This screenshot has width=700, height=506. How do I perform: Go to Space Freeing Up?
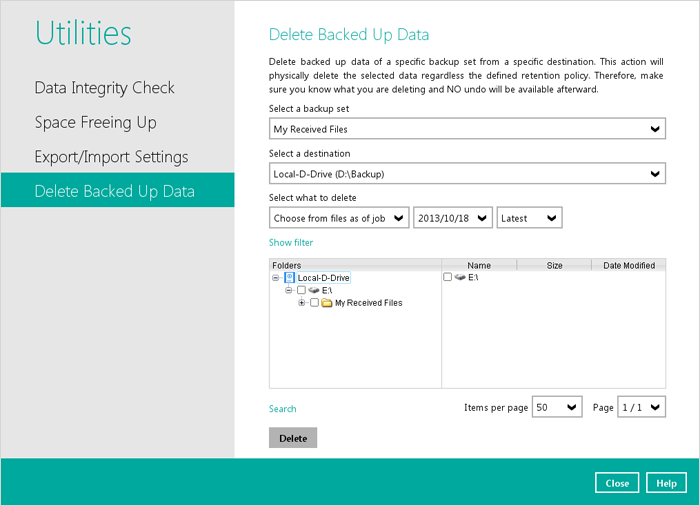point(96,122)
